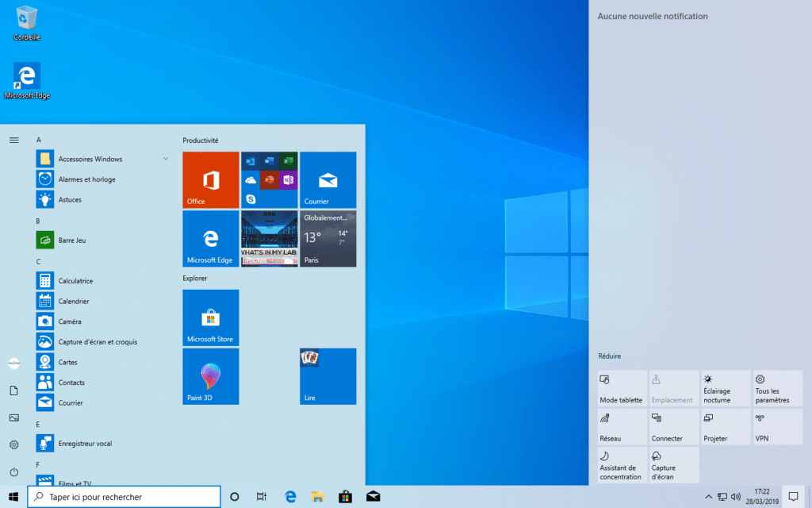Viewport: 812px width, 508px height.
Task: Expand the Accessoires Windows folder chevron
Action: click(x=166, y=159)
